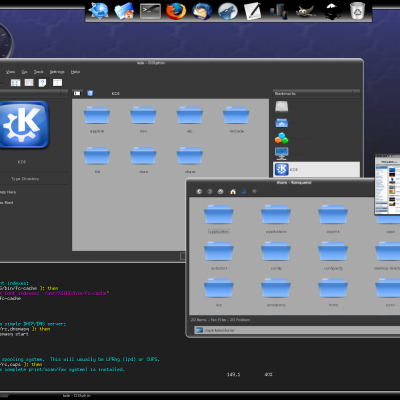Image resolution: width=400 pixels, height=400 pixels.
Task: Go to home location in Konqueror
Action: coord(233,191)
